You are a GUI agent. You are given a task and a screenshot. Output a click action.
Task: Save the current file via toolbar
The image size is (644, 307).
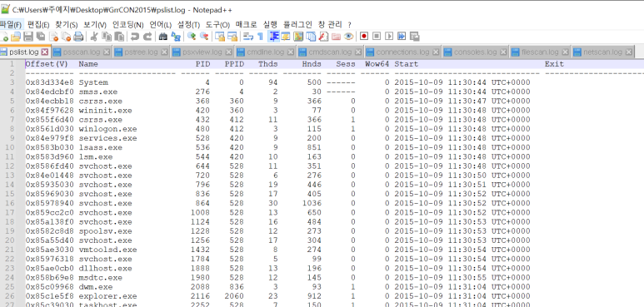tap(28, 37)
